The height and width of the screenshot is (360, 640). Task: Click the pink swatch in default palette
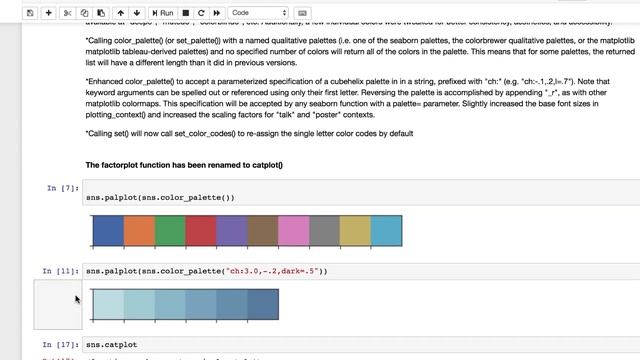[x=294, y=231]
